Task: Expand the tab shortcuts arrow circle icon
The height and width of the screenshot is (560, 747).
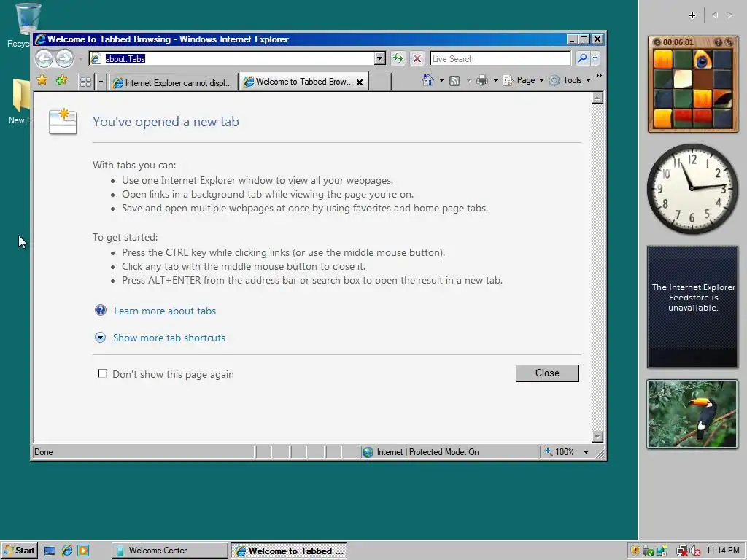Action: [100, 338]
